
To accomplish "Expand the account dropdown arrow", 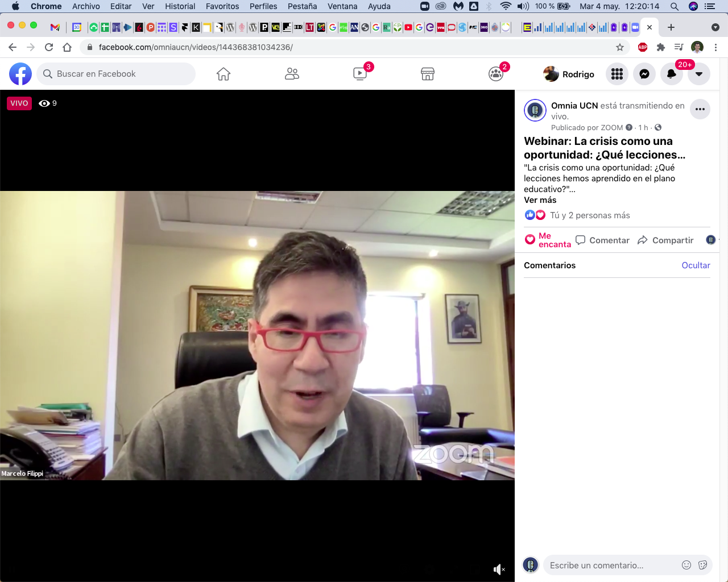I will (699, 74).
